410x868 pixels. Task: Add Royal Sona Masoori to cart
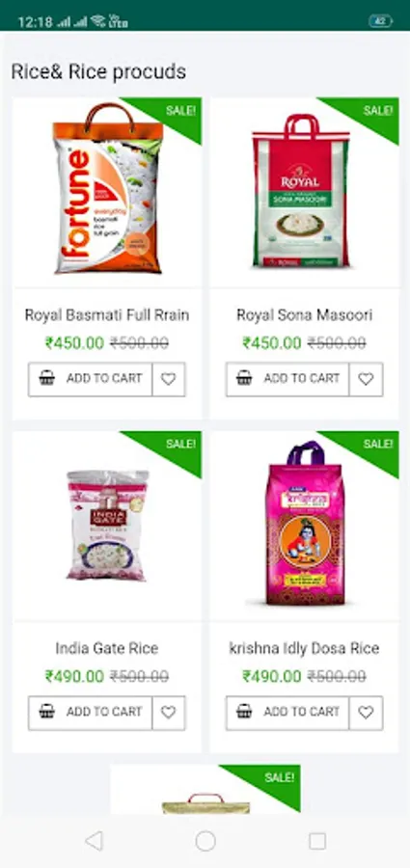tap(287, 379)
